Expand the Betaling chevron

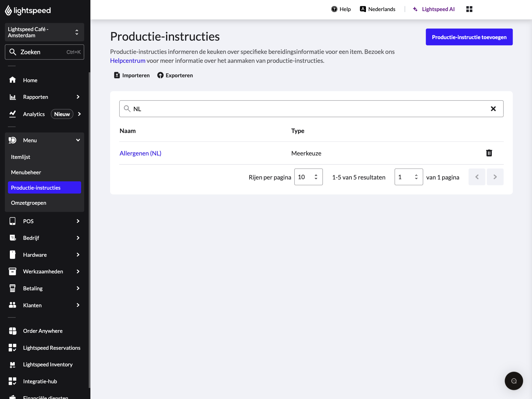78,288
